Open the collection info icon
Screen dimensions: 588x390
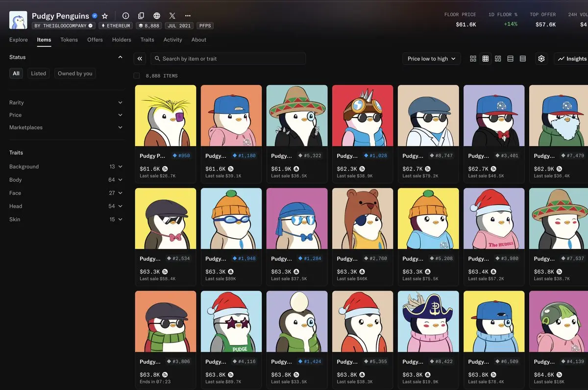(x=126, y=16)
